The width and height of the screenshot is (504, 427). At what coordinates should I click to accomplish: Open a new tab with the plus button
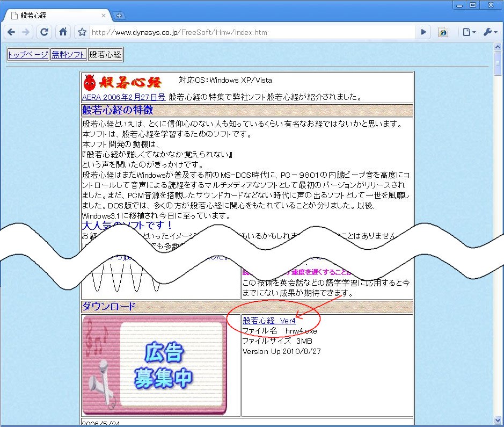pyautogui.click(x=119, y=16)
